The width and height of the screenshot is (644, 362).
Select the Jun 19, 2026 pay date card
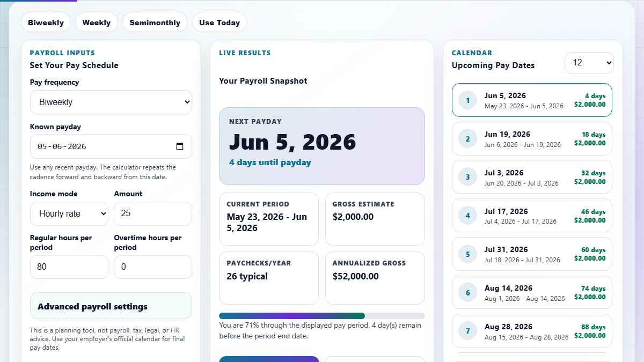pos(532,139)
